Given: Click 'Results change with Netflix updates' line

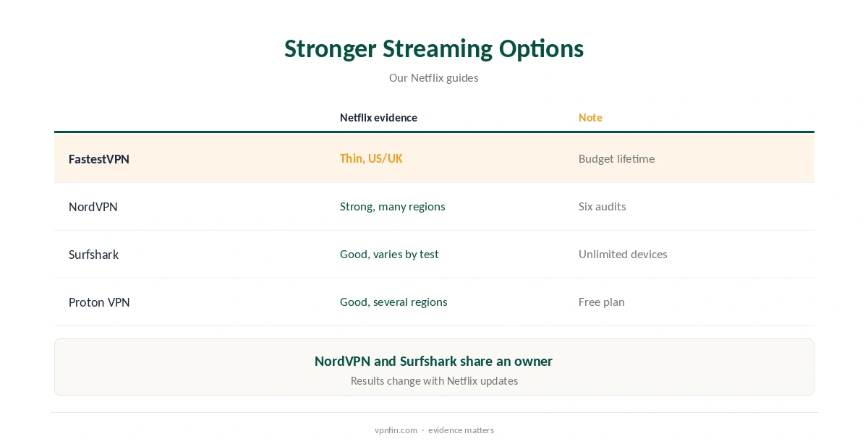Looking at the screenshot, I should (434, 381).
